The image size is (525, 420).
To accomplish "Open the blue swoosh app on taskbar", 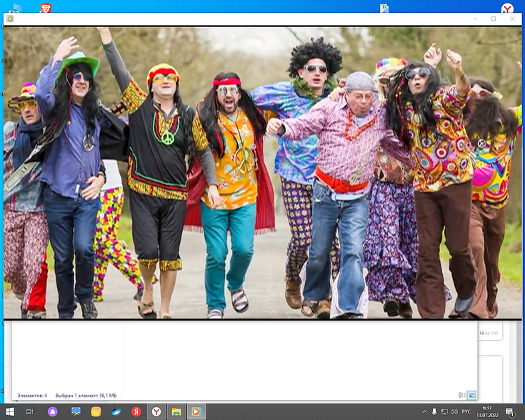I will 116,411.
